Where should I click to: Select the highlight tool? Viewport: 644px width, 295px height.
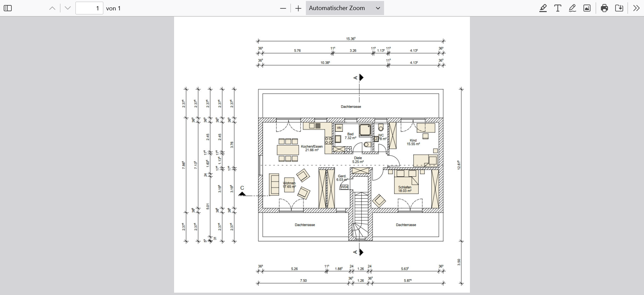543,8
